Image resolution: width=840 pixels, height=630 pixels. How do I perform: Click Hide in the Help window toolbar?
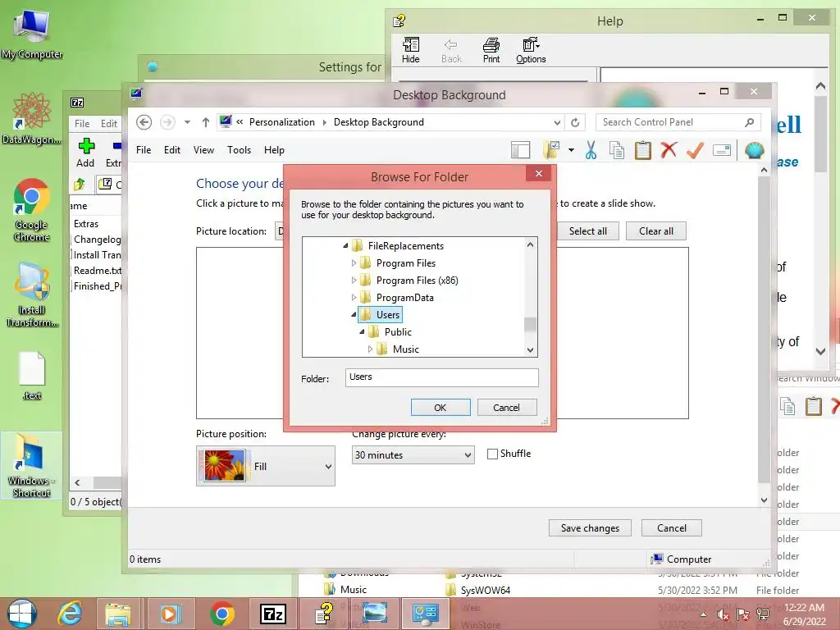[x=411, y=50]
